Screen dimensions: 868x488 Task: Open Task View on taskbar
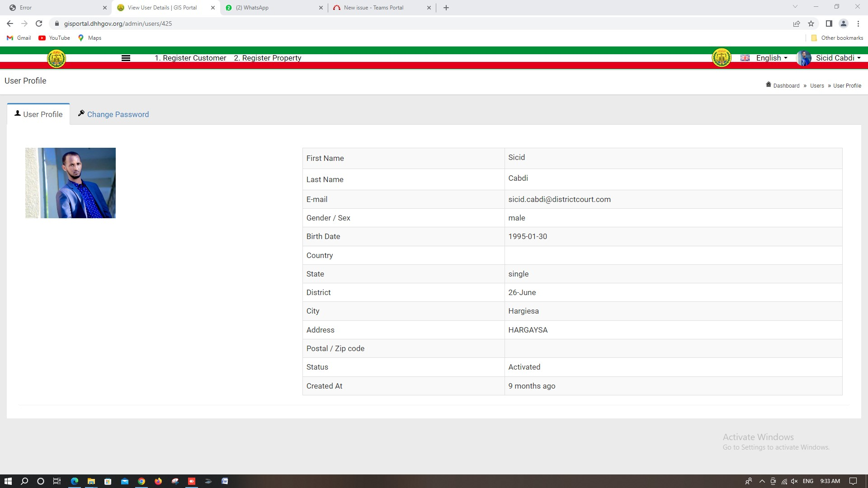57,481
